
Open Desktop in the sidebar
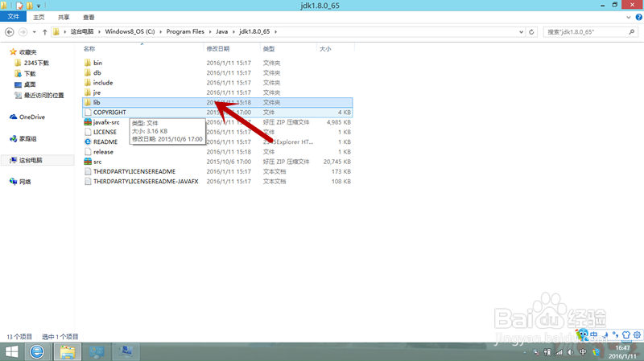[25, 84]
